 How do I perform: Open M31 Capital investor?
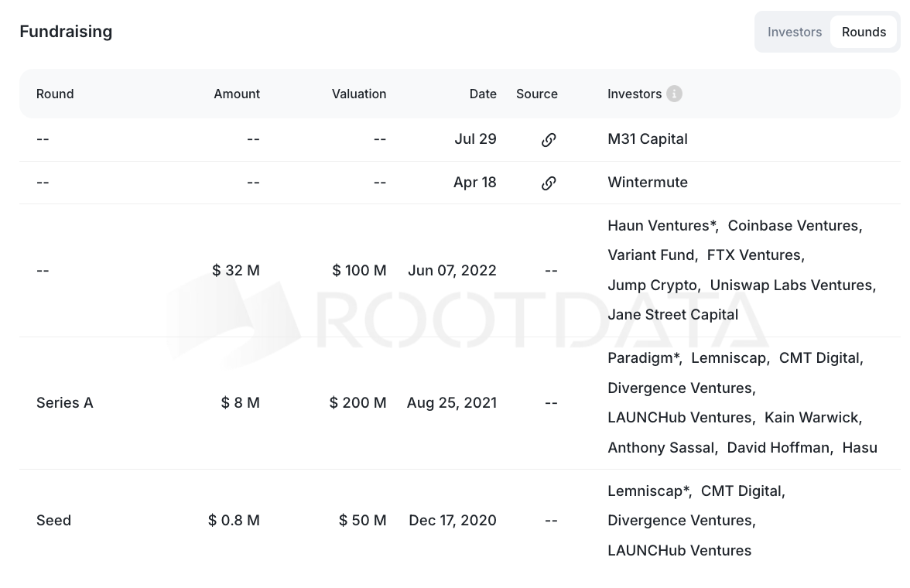coord(647,138)
